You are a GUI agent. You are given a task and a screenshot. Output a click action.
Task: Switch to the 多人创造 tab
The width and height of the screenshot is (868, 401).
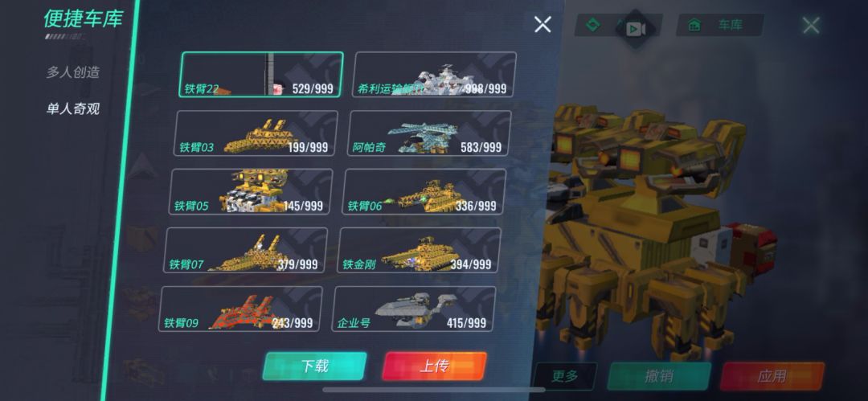click(72, 72)
